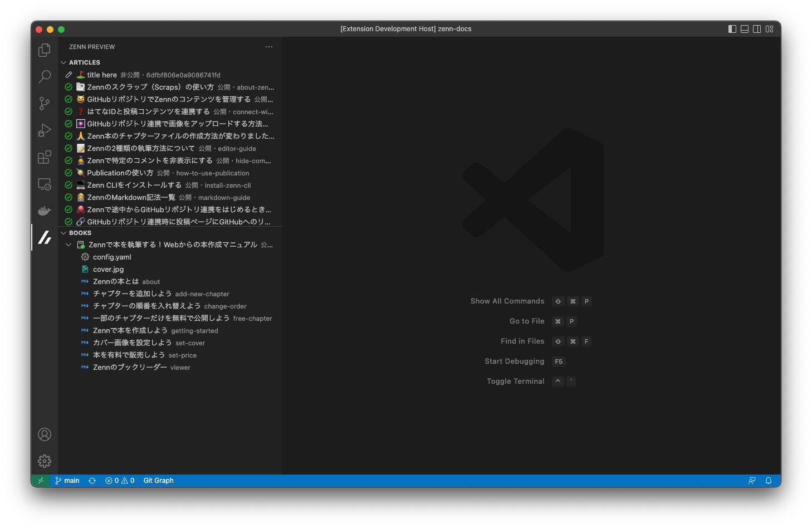
Task: Open the Source Control view
Action: point(45,103)
